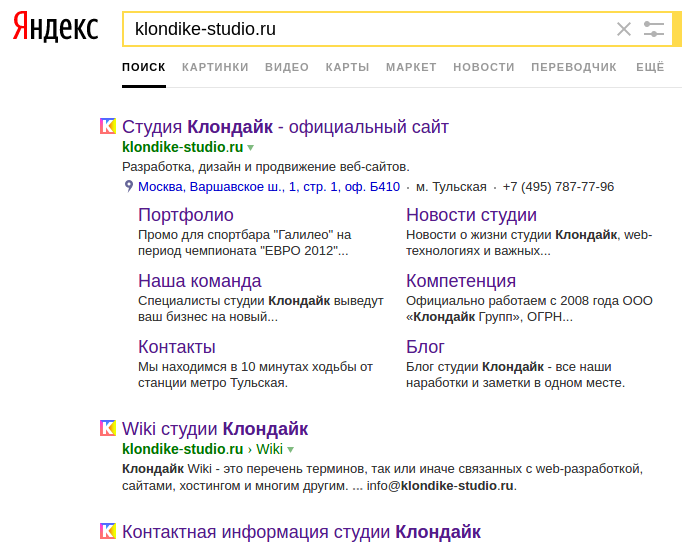
Task: Switch to the ВИДЕО tab
Action: tap(287, 67)
